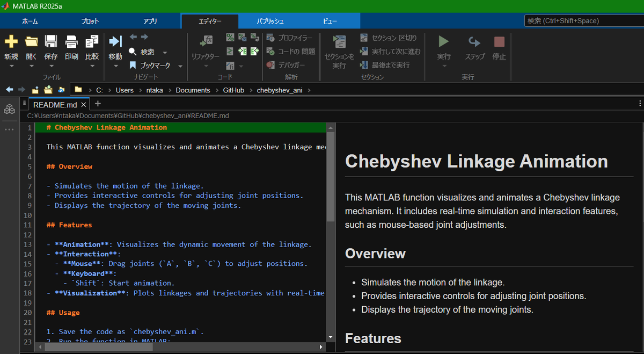
Task: Click the 印刷 (Print) printer icon
Action: pos(71,41)
